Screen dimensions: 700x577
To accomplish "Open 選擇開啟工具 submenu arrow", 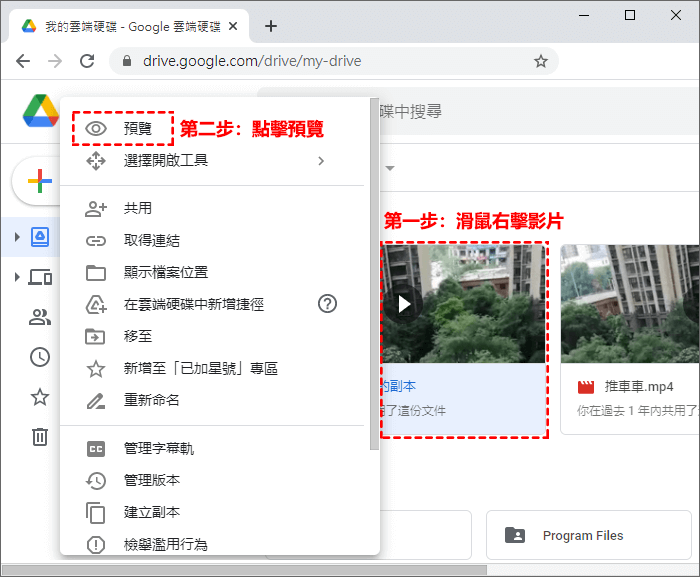I will click(321, 160).
